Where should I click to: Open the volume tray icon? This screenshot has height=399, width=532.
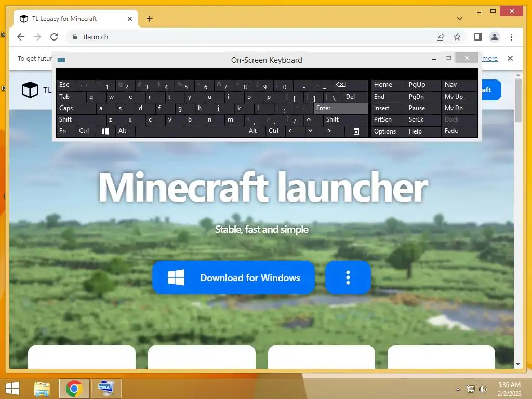tap(483, 389)
